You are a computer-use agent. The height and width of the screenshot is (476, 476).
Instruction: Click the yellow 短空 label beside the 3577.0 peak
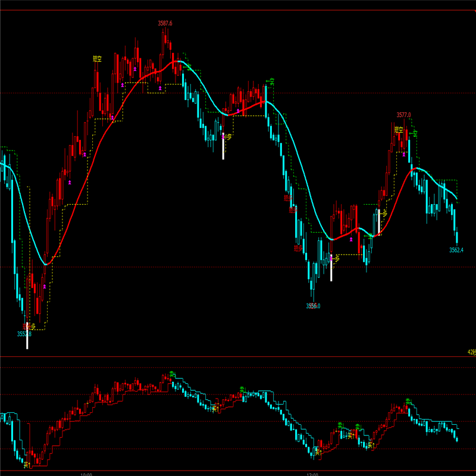[399, 130]
